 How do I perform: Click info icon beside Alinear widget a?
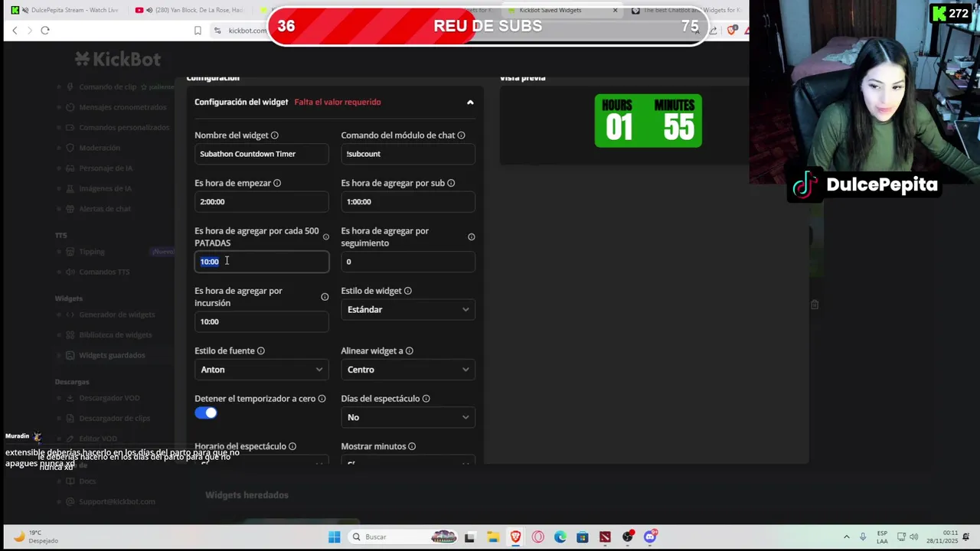[x=410, y=350]
